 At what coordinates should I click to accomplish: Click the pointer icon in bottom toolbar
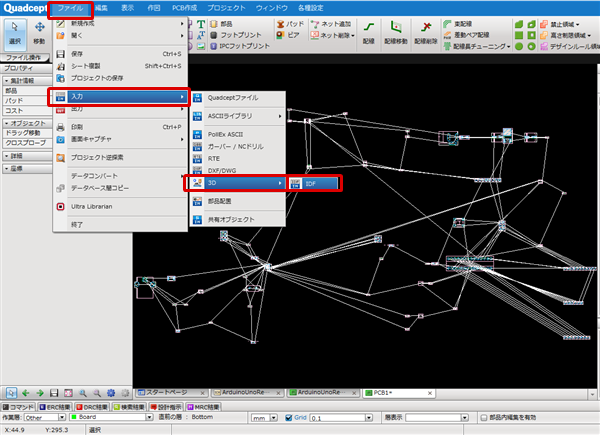(x=11, y=393)
